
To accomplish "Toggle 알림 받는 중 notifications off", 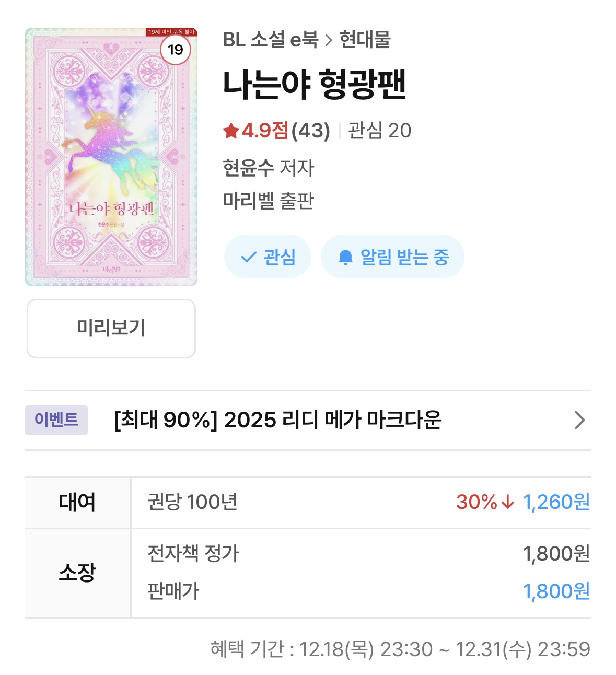I will pos(392,257).
